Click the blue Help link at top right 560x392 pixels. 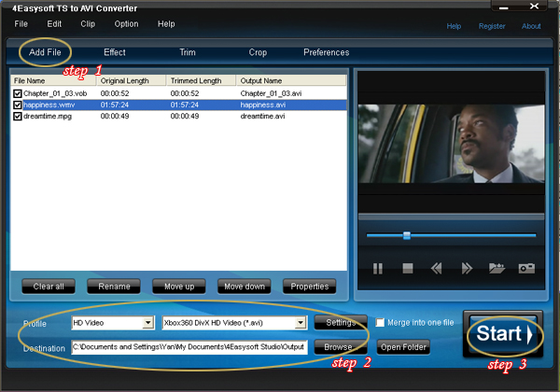(x=454, y=26)
